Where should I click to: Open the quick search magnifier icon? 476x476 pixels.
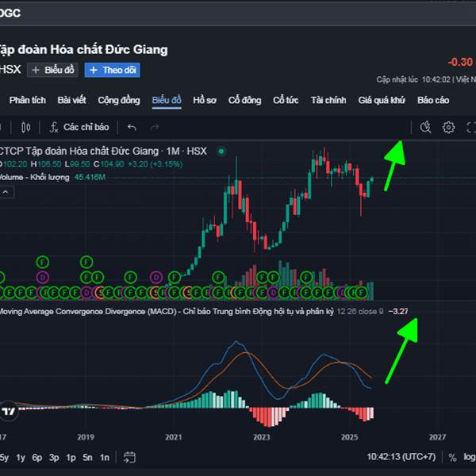pos(425,127)
